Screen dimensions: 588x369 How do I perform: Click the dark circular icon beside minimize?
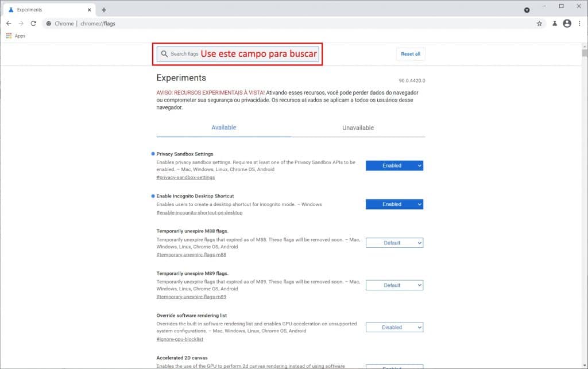527,10
